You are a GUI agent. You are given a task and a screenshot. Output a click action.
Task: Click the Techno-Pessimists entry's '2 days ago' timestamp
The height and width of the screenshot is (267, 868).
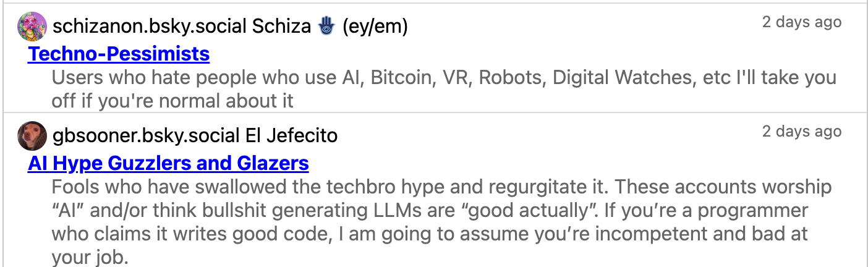tap(801, 22)
